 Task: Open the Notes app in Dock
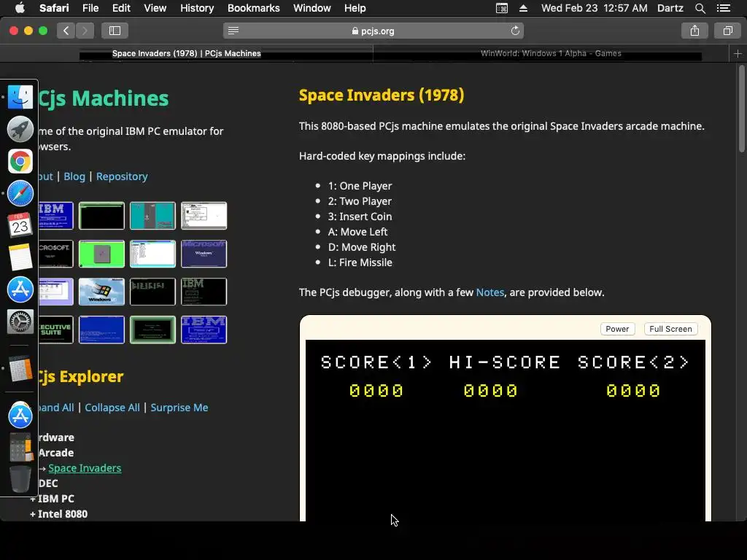pyautogui.click(x=20, y=257)
